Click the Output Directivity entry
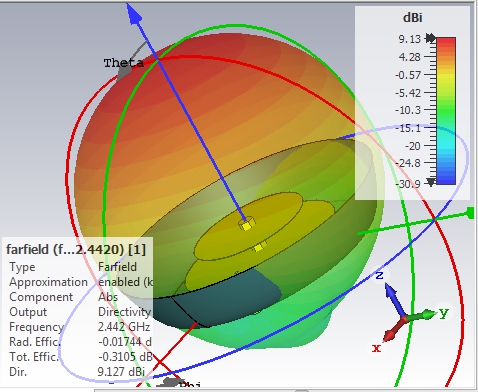Screen dimensions: 478x392 pos(80,312)
